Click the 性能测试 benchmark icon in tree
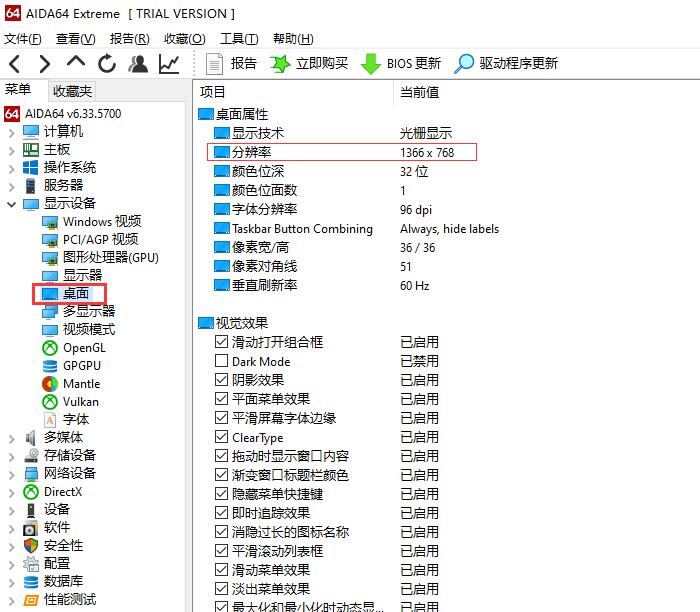The height and width of the screenshot is (612, 700). pyautogui.click(x=31, y=600)
